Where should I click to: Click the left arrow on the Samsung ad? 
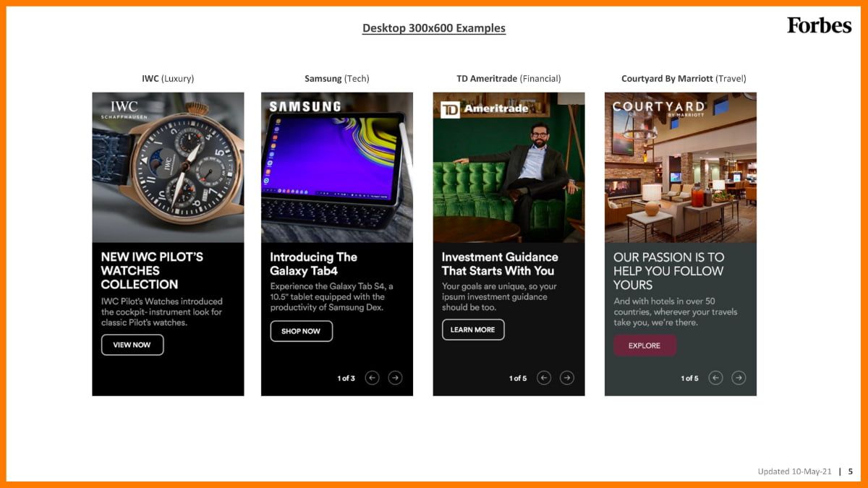[372, 377]
